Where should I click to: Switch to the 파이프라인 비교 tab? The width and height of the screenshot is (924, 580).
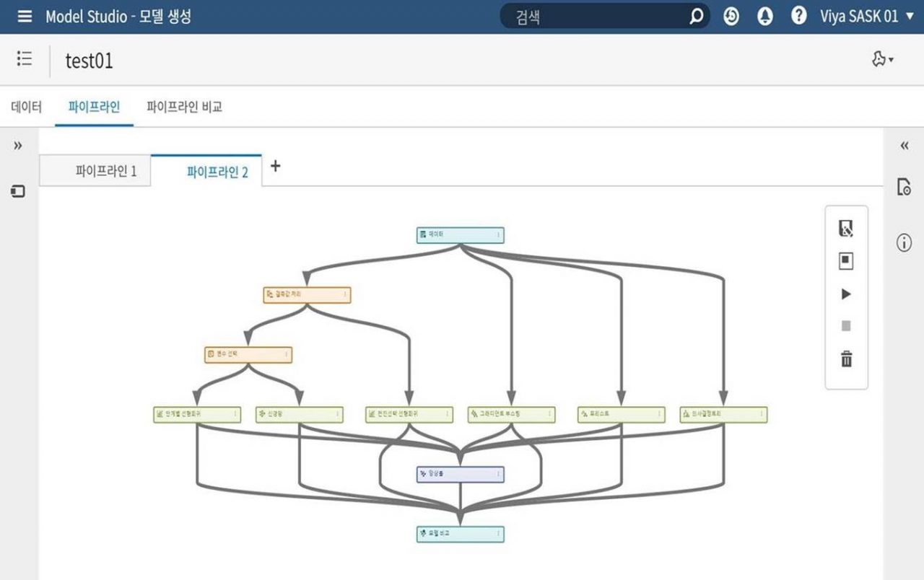[184, 107]
